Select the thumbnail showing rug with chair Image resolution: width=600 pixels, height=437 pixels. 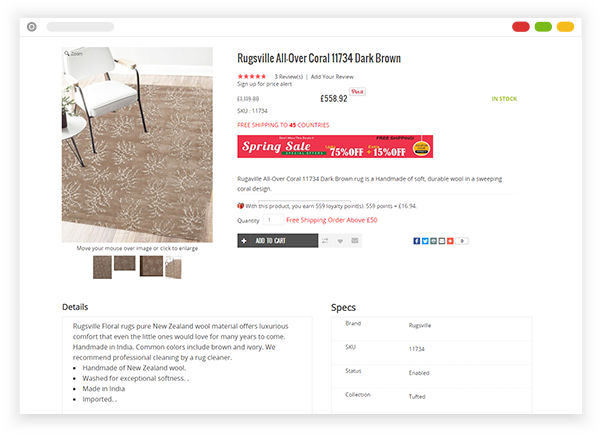click(173, 267)
